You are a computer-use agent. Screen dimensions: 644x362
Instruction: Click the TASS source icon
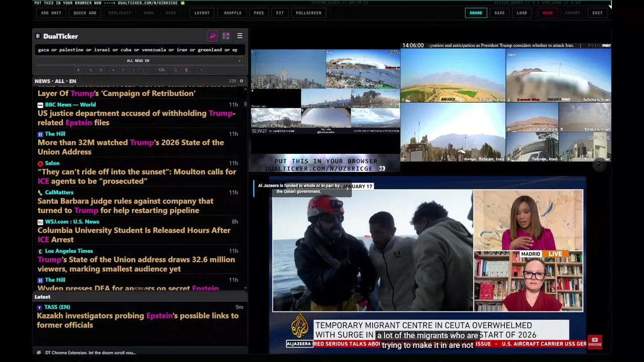point(39,307)
